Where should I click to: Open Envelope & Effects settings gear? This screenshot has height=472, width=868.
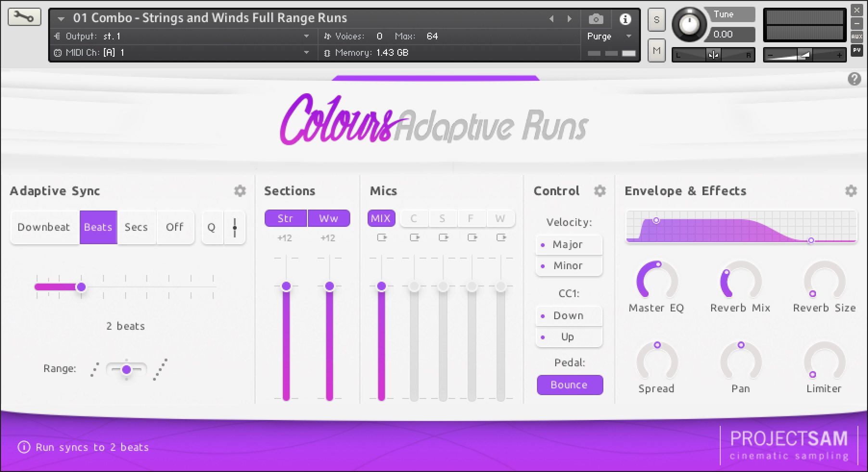(x=851, y=191)
